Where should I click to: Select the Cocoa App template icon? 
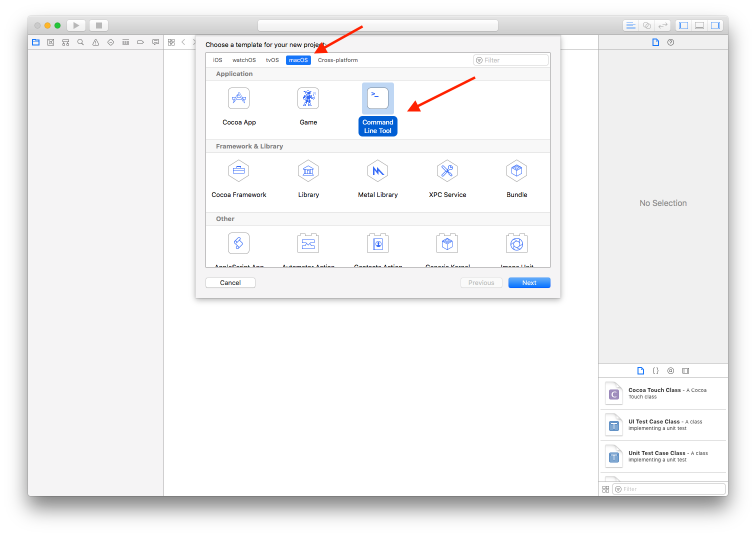238,98
